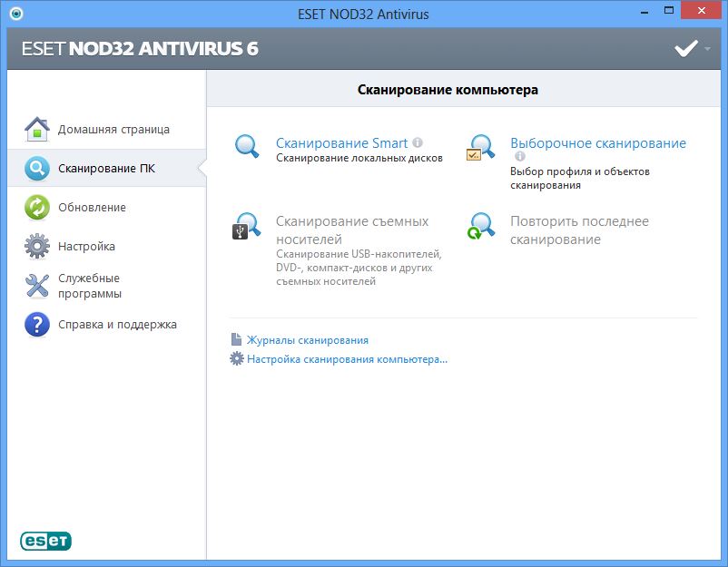
Task: Click the protection status checkmark in header
Action: pyautogui.click(x=685, y=49)
